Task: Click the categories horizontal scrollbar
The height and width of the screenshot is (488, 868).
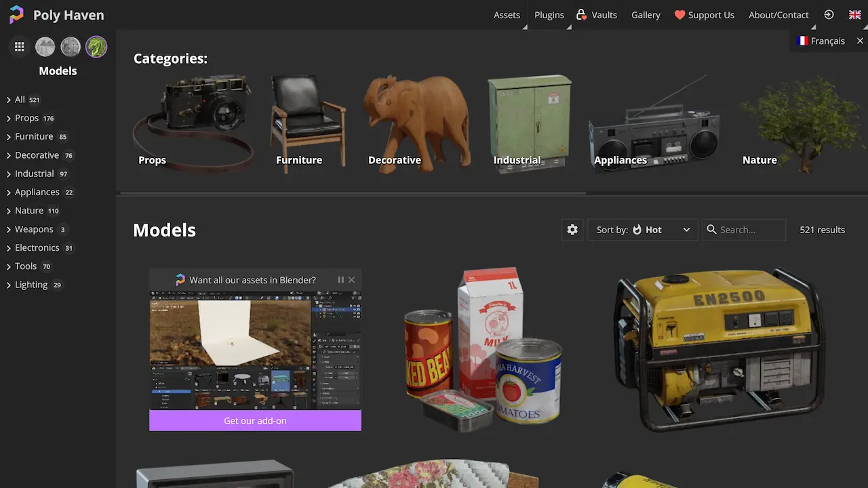Action: point(353,194)
